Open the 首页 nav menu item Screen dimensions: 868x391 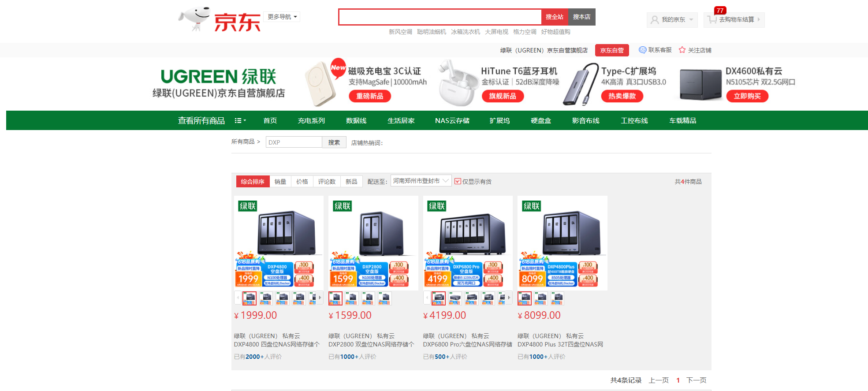click(270, 121)
